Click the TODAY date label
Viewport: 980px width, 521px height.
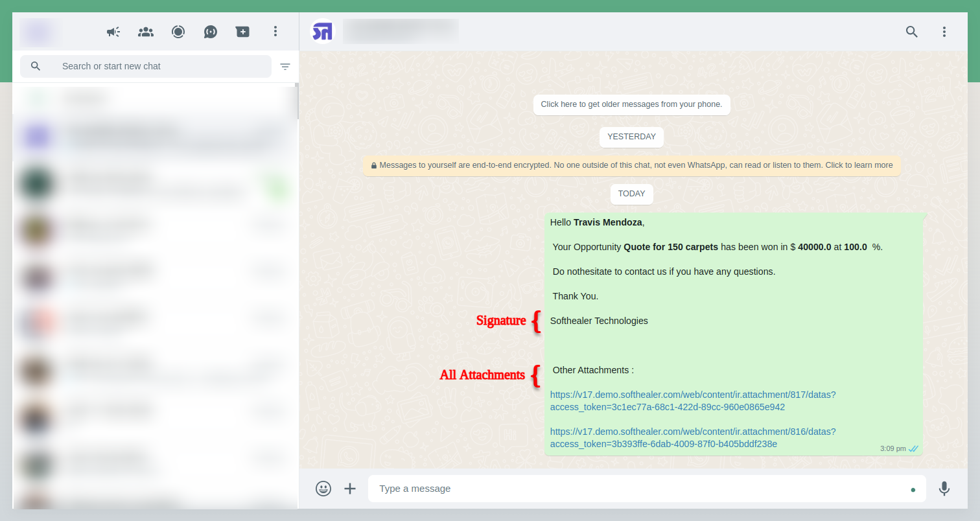[x=632, y=194]
